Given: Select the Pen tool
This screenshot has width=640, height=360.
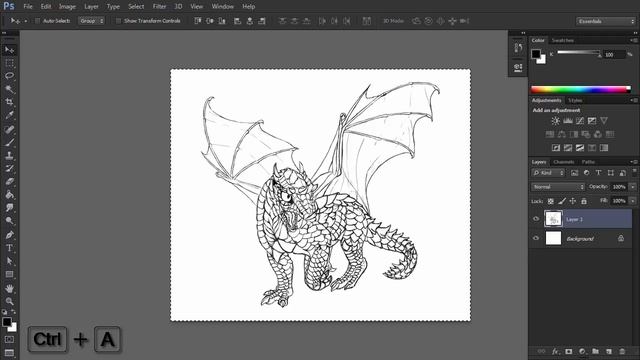Looking at the screenshot, I should (9, 235).
